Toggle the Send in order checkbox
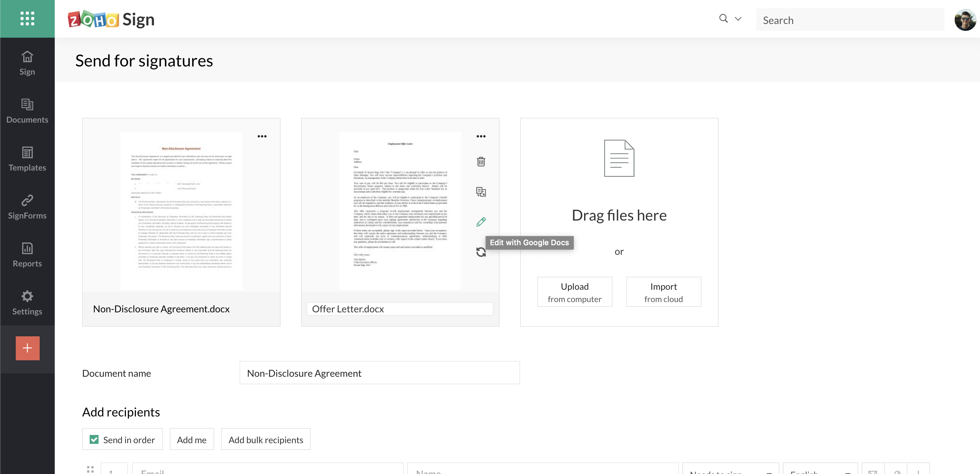This screenshot has height=474, width=980. 94,439
